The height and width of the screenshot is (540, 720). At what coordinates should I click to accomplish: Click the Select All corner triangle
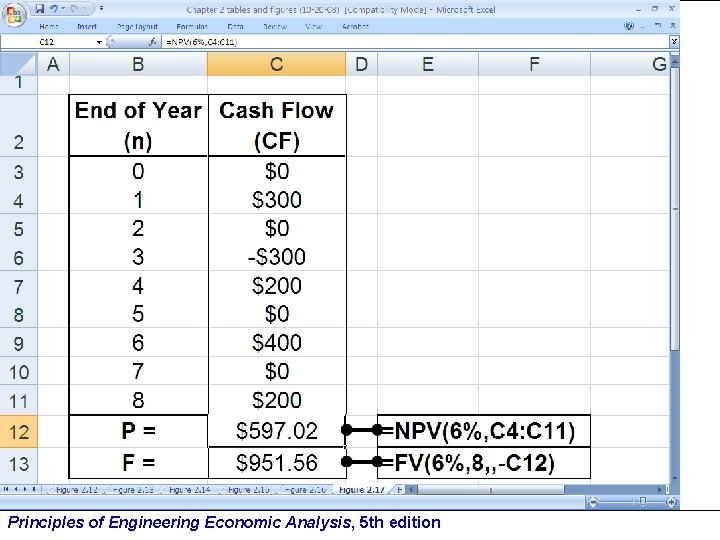(18, 64)
